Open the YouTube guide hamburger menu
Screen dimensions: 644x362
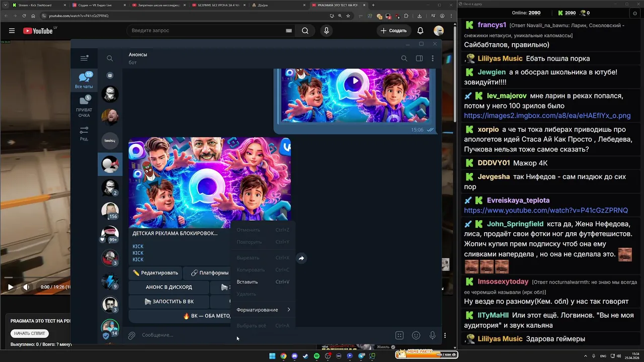point(12,31)
